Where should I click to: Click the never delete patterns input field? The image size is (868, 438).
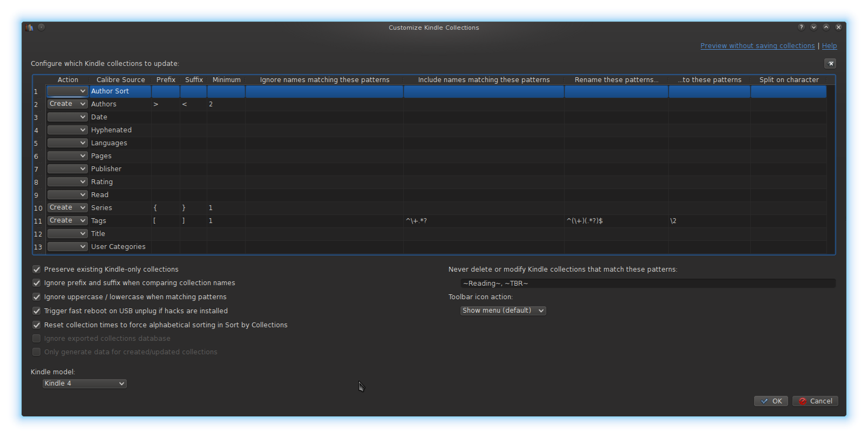tap(648, 284)
